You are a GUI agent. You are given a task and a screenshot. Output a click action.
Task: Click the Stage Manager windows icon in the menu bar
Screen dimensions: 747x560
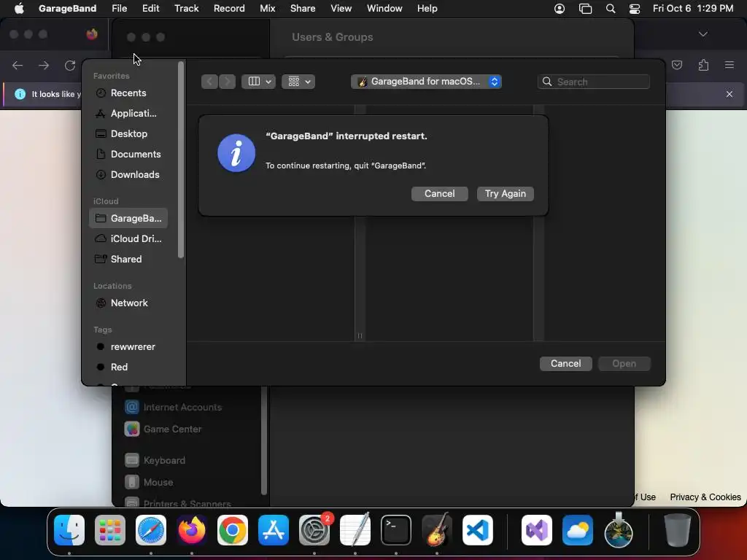(585, 9)
